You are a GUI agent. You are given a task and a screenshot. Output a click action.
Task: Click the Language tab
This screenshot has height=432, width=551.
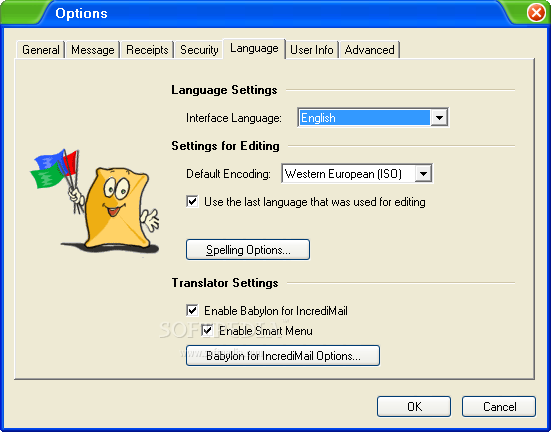(x=254, y=48)
